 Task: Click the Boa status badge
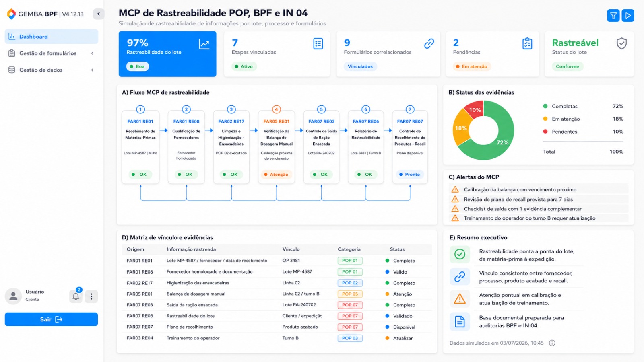click(x=138, y=66)
